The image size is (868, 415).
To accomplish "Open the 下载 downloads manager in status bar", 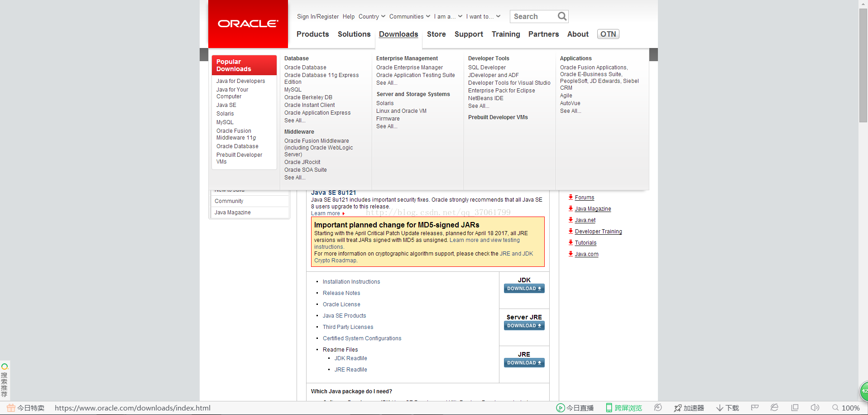I will coord(728,408).
